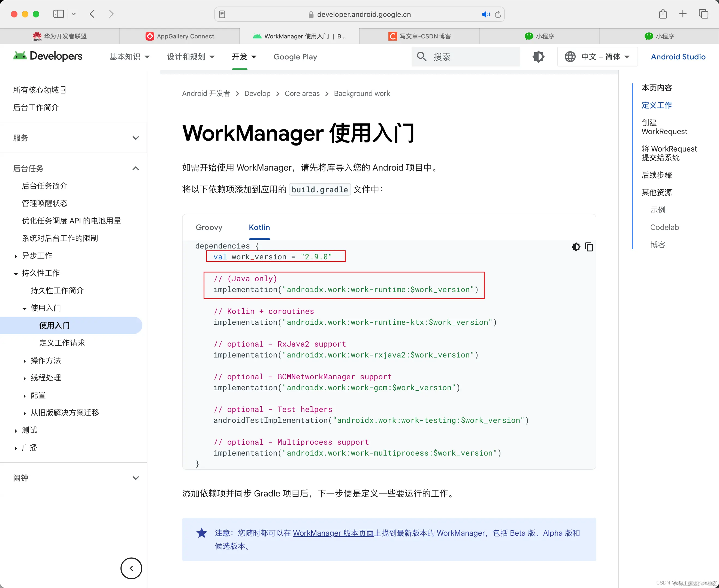
Task: Switch to the Groovy code tab
Action: 209,227
